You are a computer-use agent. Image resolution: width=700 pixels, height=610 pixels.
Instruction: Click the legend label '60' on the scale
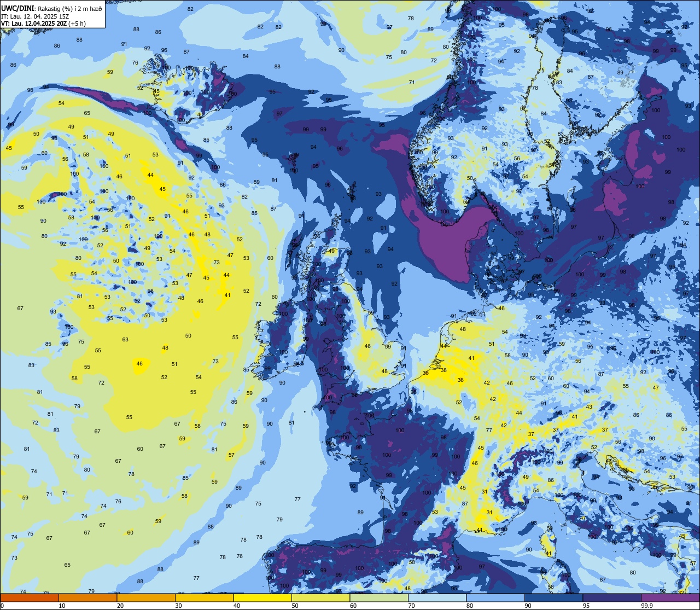(x=353, y=606)
